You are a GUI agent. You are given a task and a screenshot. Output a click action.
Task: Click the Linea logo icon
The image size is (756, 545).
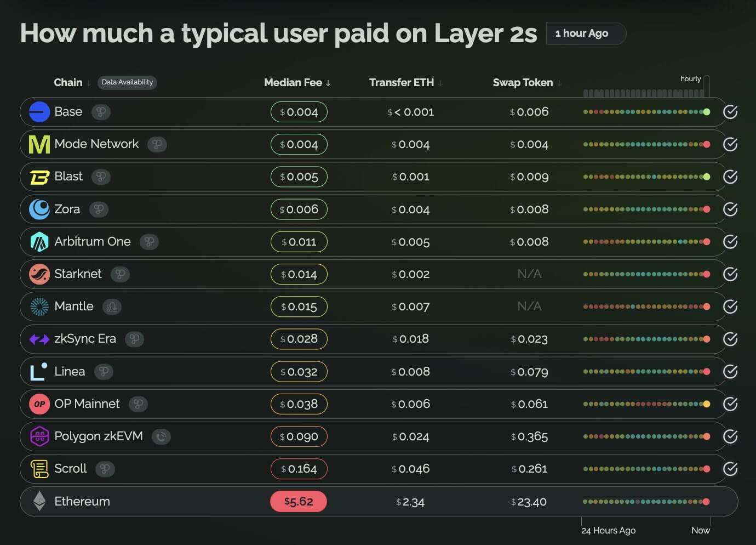click(x=38, y=372)
